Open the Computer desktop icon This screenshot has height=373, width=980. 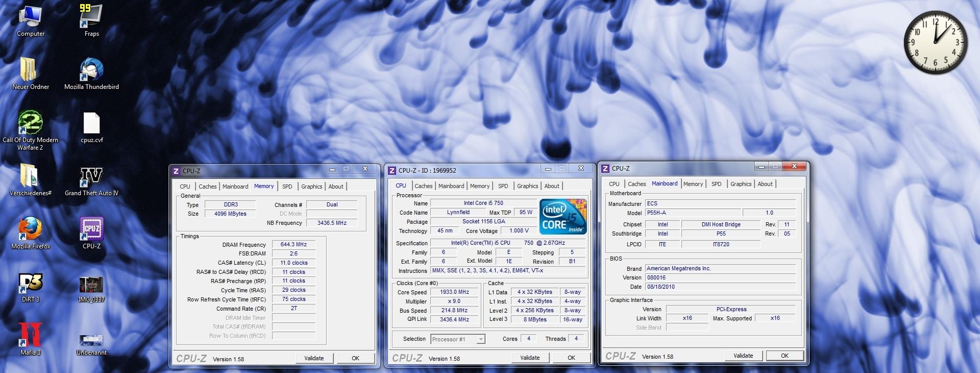pos(31,20)
